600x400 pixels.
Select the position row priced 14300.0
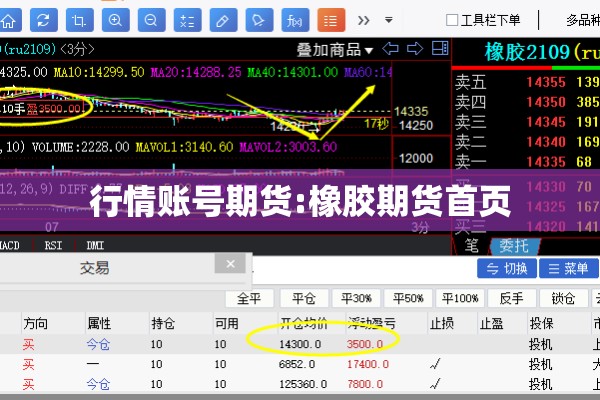click(300, 344)
